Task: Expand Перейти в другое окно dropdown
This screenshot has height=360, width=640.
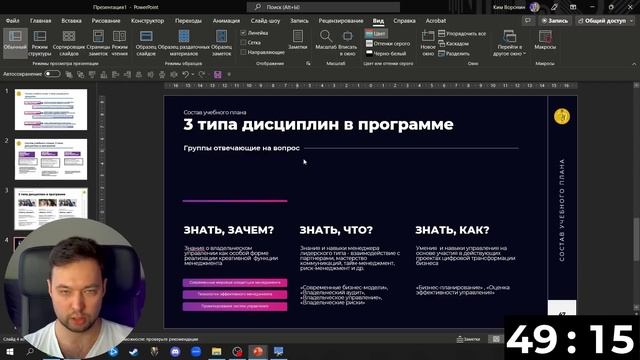Action: tap(509, 42)
